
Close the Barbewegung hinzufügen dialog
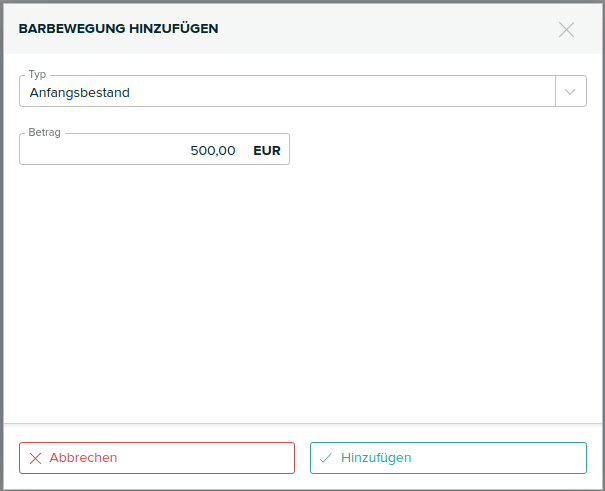pos(567,29)
